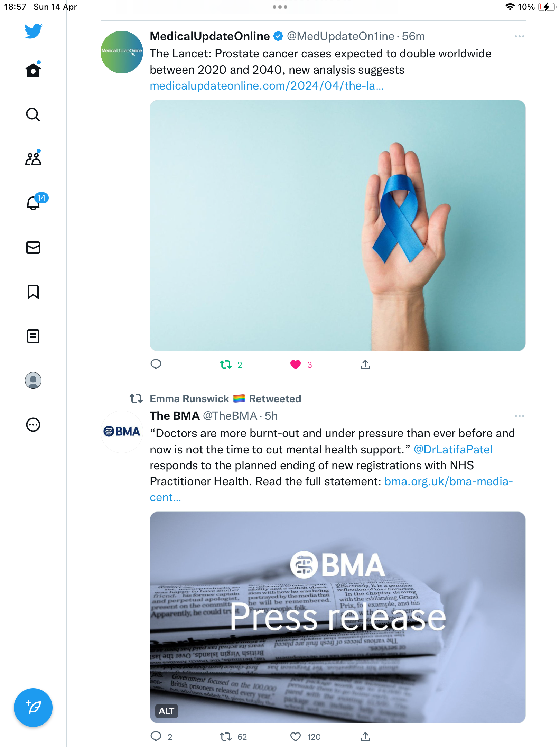Tap the compose new tweet button
The image size is (560, 747).
(33, 708)
